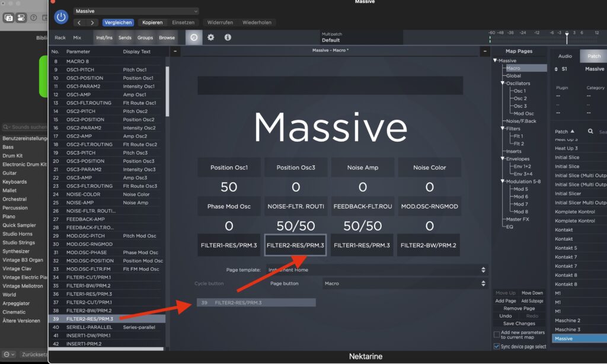The image size is (607, 364).
Task: Switch to the Rack tab
Action: point(60,37)
